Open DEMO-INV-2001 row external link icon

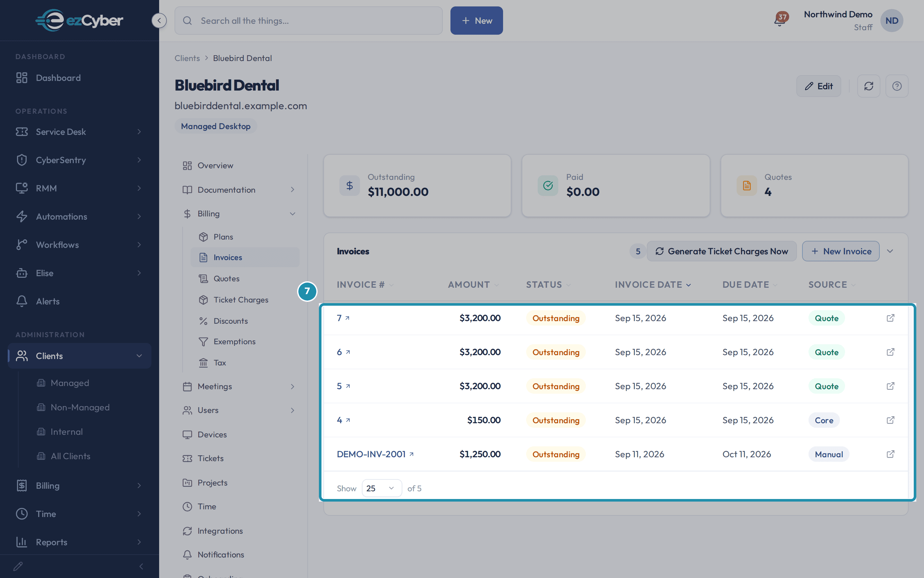point(890,454)
